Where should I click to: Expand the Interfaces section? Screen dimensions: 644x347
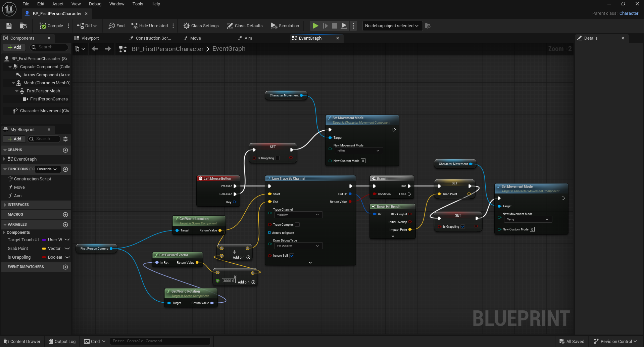[x=5, y=205]
